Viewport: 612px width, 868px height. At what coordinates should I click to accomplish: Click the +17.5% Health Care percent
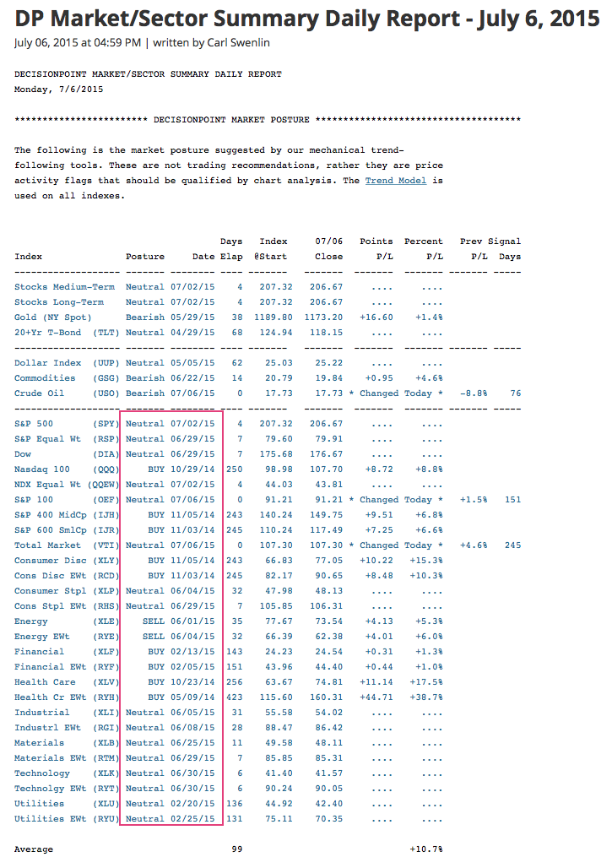pyautogui.click(x=426, y=682)
